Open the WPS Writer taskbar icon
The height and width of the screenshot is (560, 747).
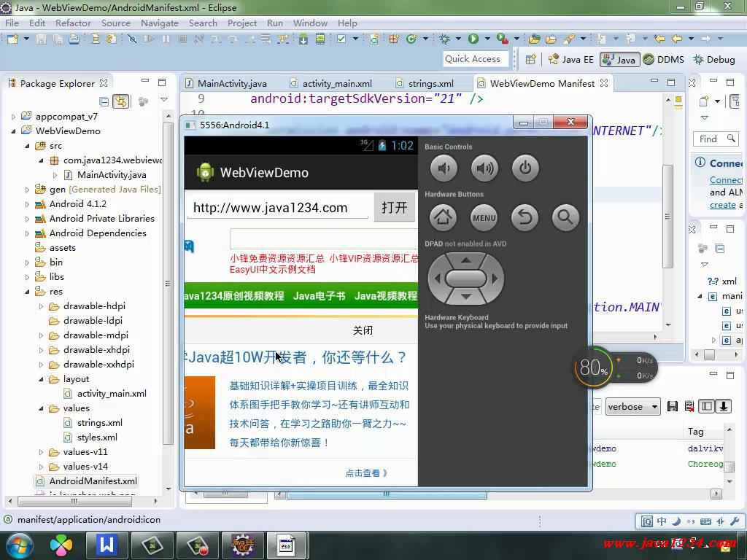tap(107, 545)
